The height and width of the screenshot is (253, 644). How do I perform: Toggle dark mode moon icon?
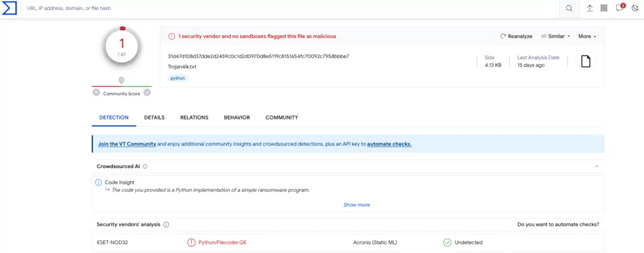[635, 8]
